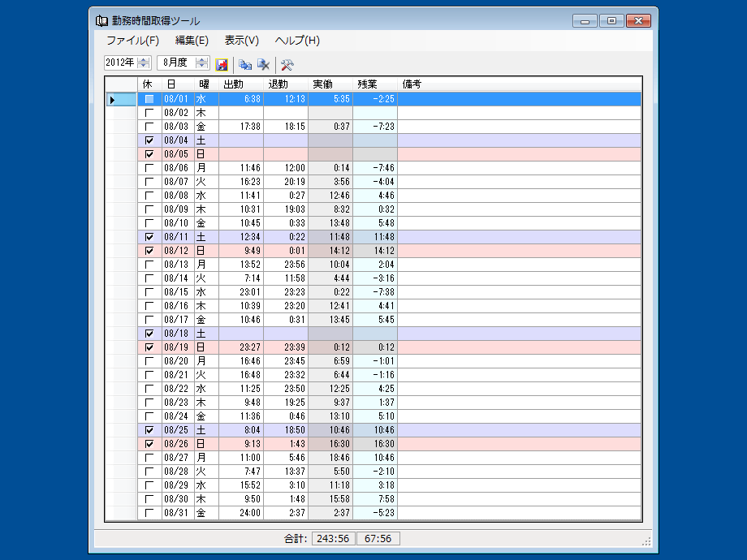747x560 pixels.
Task: Open the ヘルプ(H) menu
Action: coord(297,41)
